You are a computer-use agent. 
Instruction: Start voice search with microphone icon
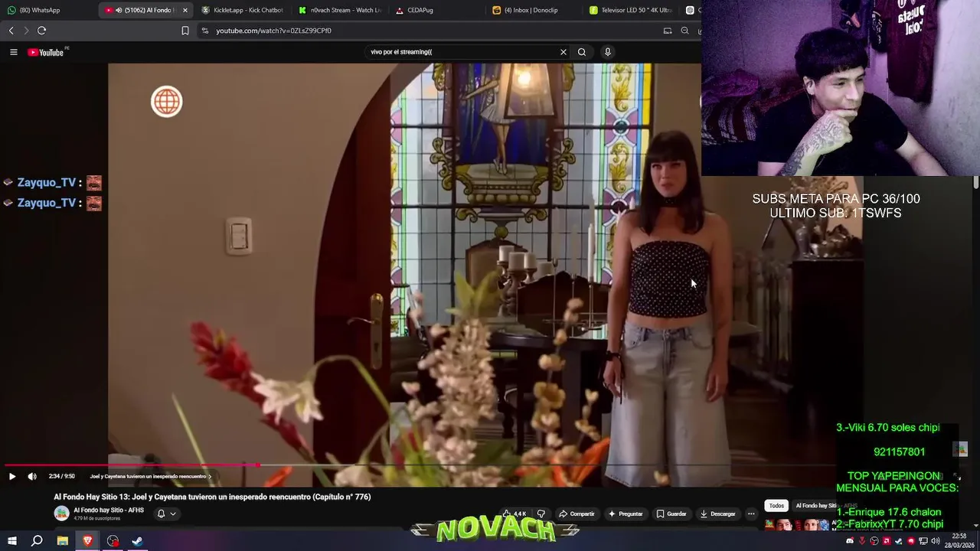point(608,52)
